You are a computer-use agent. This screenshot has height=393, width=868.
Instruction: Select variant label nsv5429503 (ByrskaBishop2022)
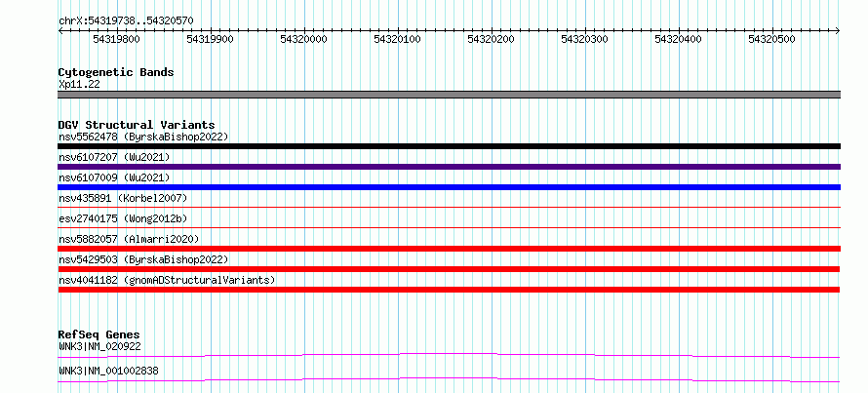[143, 259]
